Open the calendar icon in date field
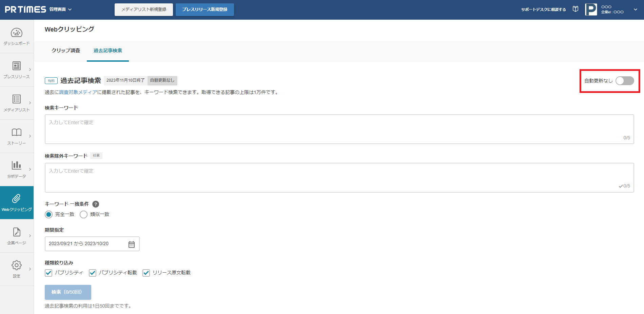Viewport: 644px width, 314px height. (x=132, y=244)
